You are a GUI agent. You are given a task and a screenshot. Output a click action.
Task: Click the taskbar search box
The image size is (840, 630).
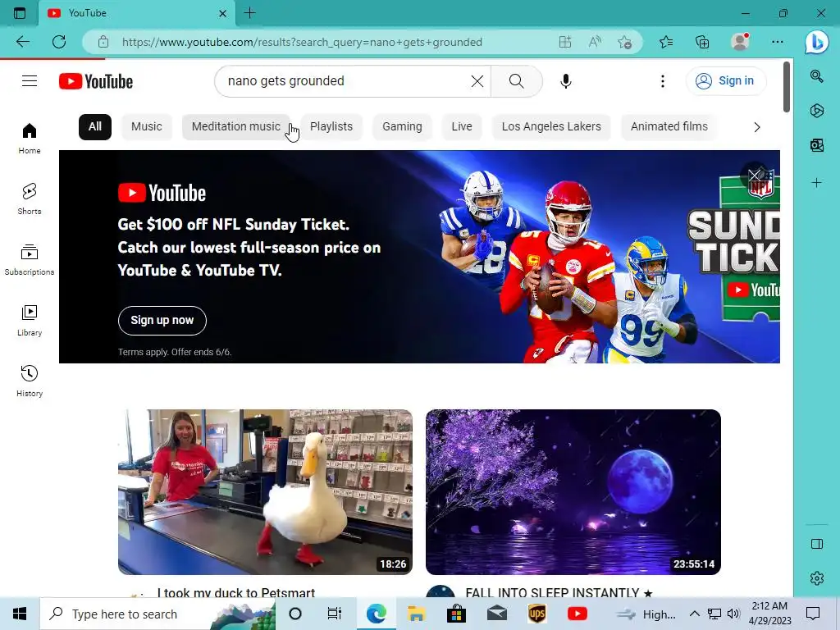[x=158, y=614]
